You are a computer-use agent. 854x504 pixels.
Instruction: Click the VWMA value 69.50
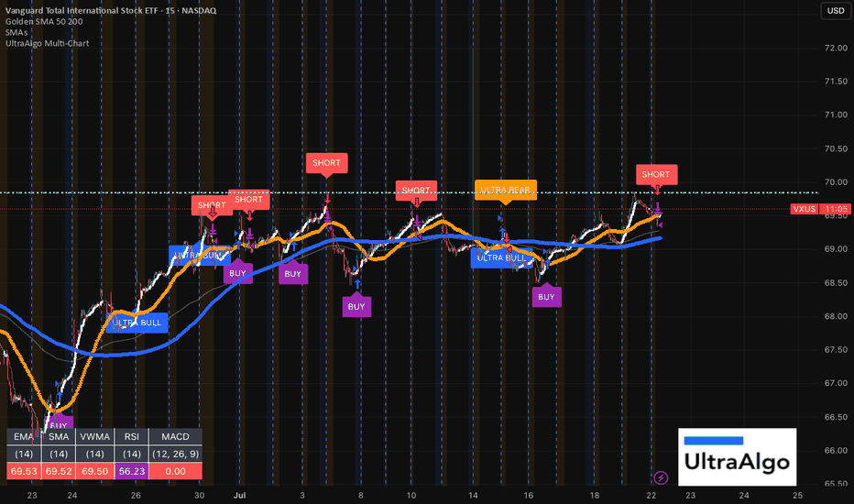point(95,471)
